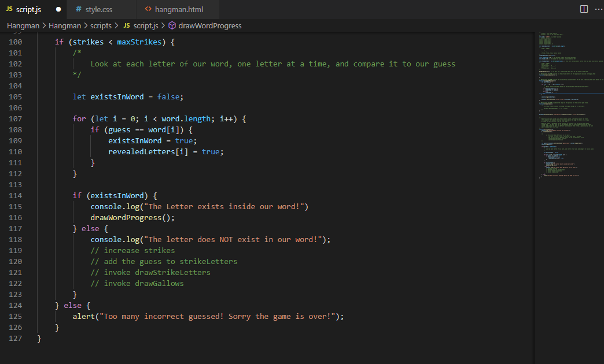Viewport: 604px width, 364px height.
Task: Click the JS icon in the breadcrumb bar
Action: (x=126, y=25)
